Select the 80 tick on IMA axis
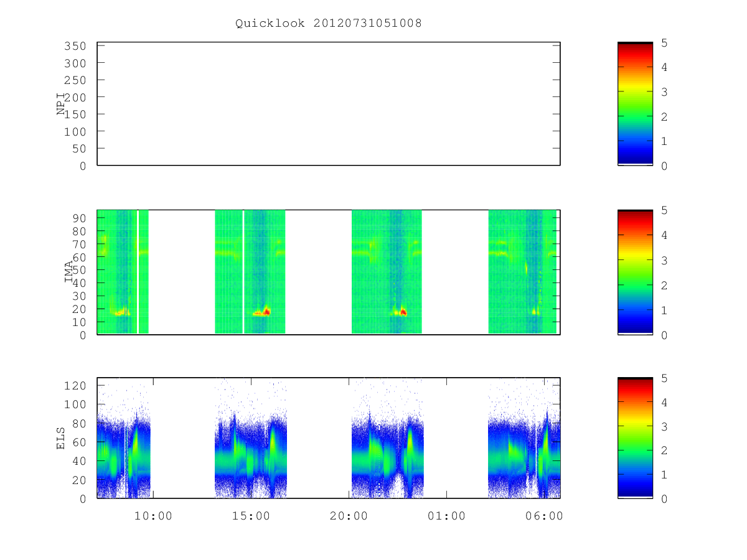The image size is (747, 560). (x=80, y=231)
